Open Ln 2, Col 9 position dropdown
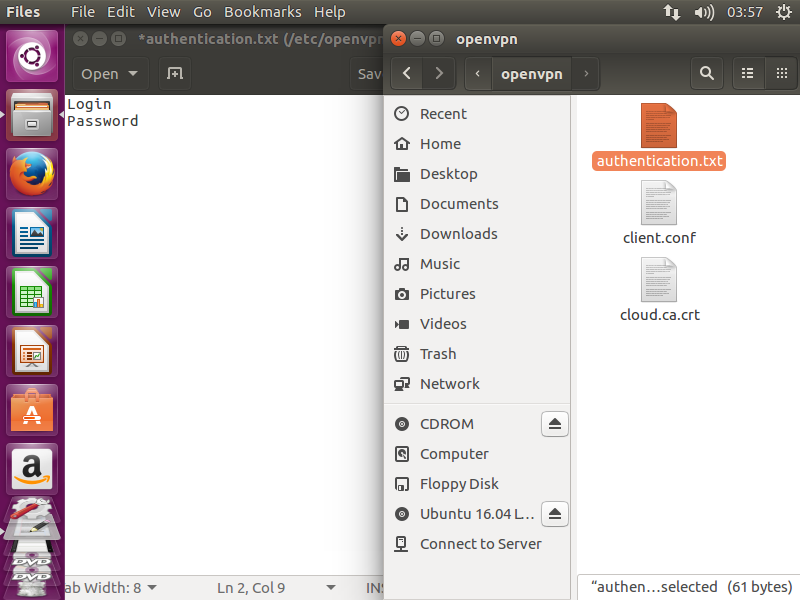The image size is (800, 600). tap(276, 588)
